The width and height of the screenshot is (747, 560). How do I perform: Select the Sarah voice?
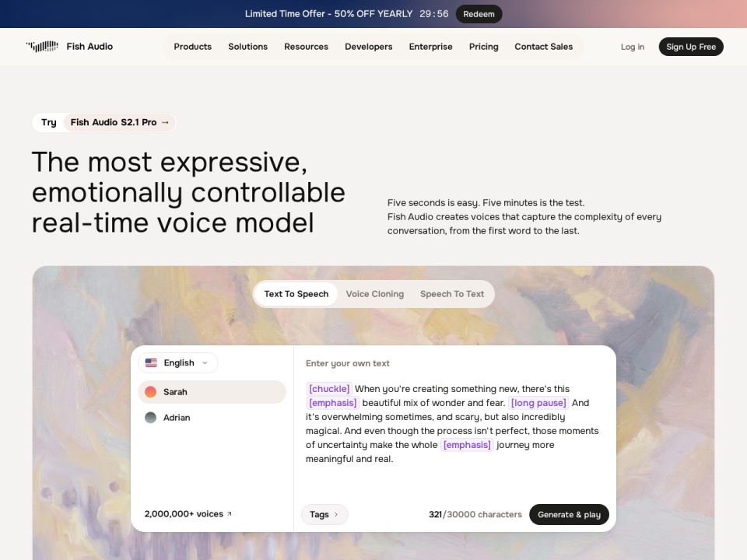(x=212, y=392)
